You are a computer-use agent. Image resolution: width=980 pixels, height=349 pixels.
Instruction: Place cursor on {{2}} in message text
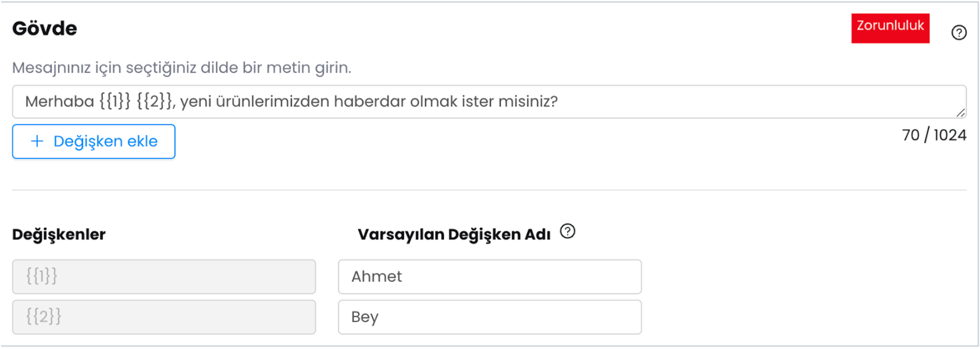(x=155, y=101)
